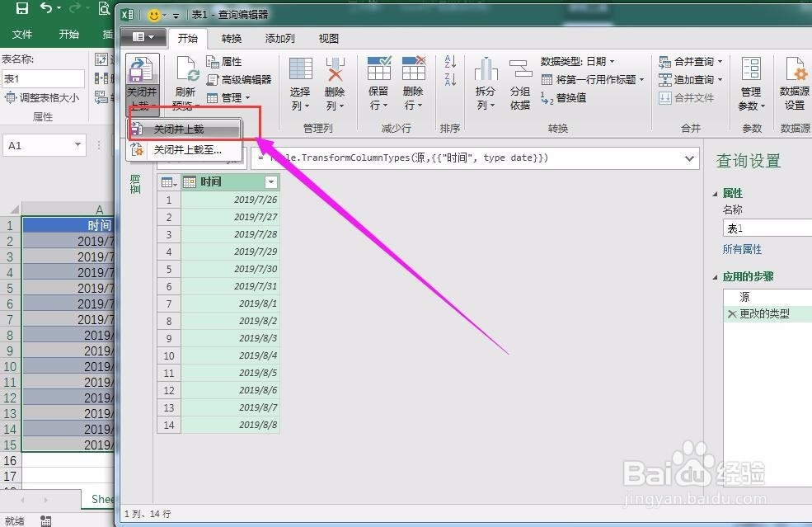This screenshot has width=812, height=527.
Task: Select cell 2019/7/31 in preview
Action: pos(231,286)
